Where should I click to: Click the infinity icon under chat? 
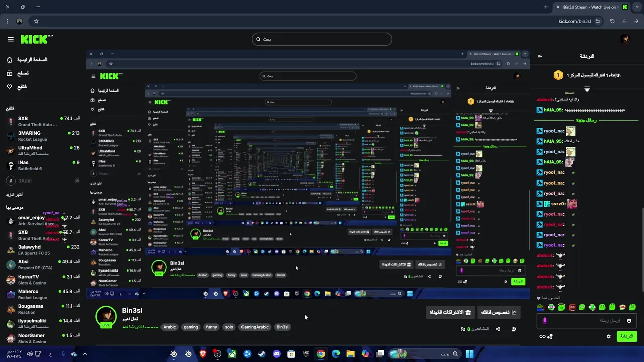[x=542, y=336]
